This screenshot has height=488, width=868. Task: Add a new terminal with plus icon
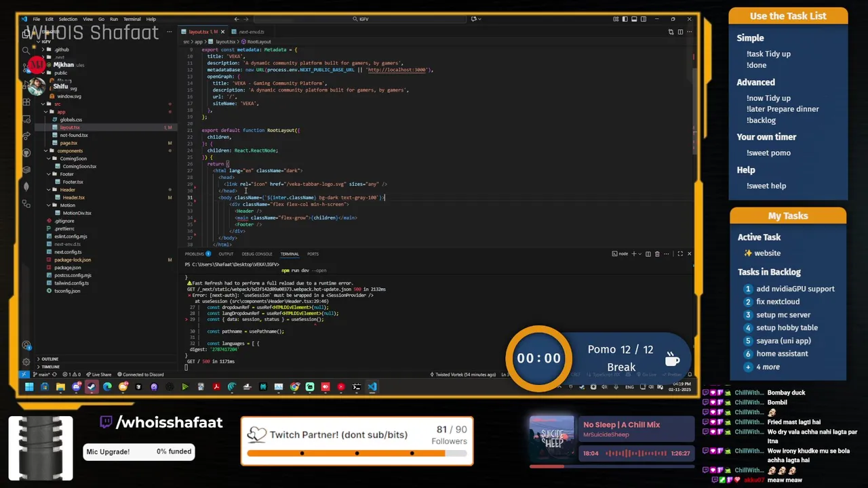[634, 254]
